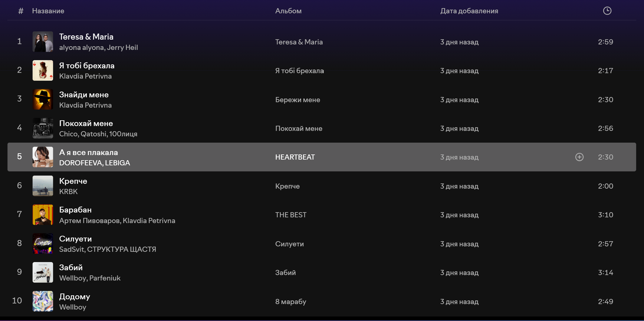This screenshot has height=321, width=644.
Task: Select the track titled Додому
Action: point(74,297)
